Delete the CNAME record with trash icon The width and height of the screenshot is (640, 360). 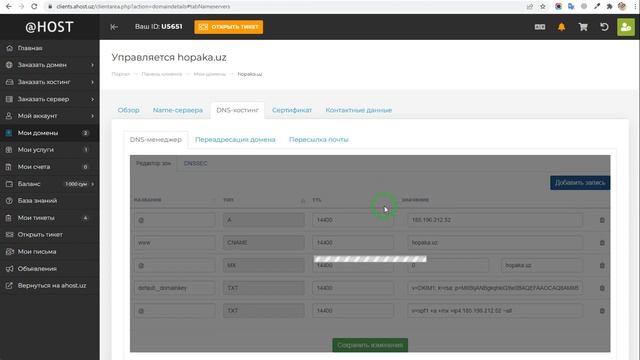tap(602, 243)
